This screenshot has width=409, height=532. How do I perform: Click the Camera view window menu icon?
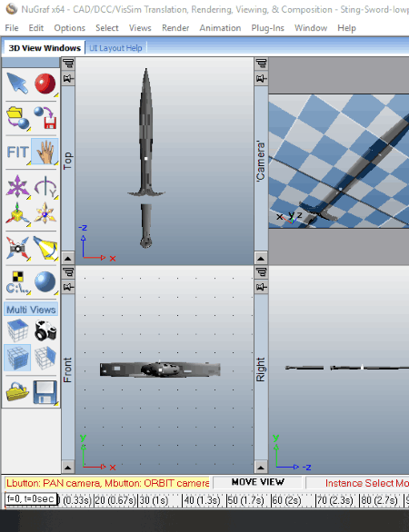pos(261,64)
